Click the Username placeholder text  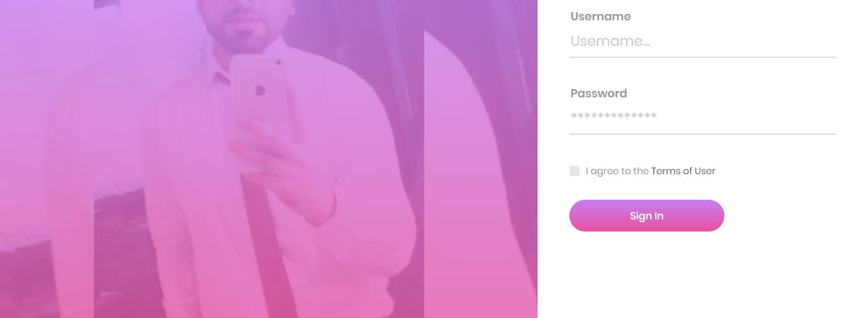click(610, 41)
